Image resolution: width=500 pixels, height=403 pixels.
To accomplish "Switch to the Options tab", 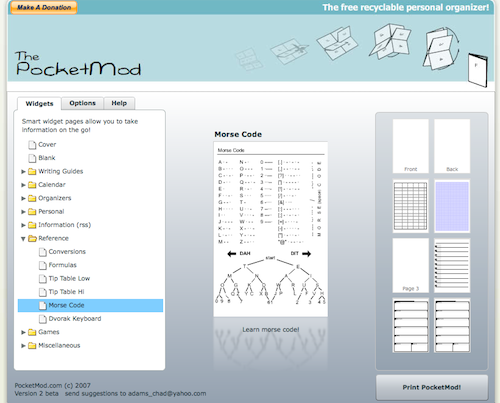I will pos(82,103).
